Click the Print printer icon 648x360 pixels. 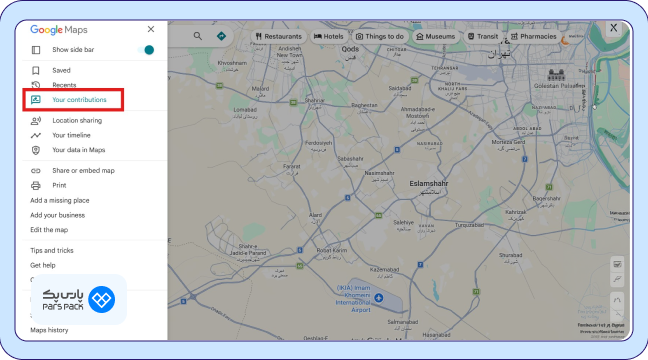pos(36,186)
